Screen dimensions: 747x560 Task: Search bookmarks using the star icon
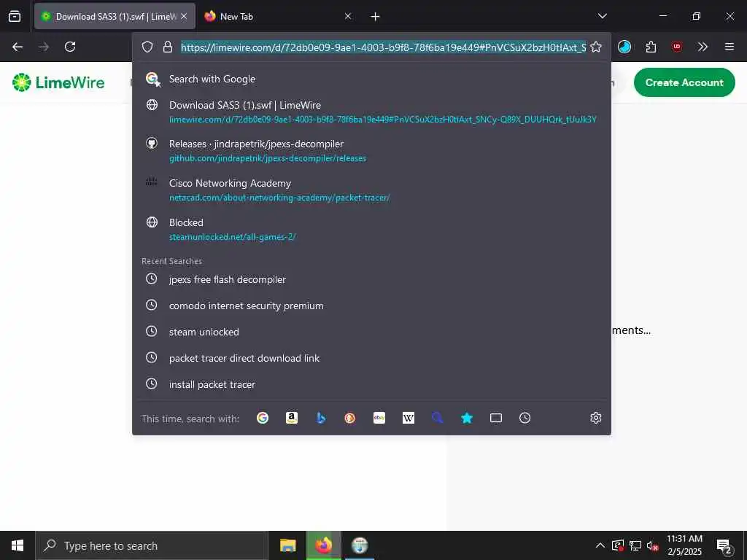(467, 418)
